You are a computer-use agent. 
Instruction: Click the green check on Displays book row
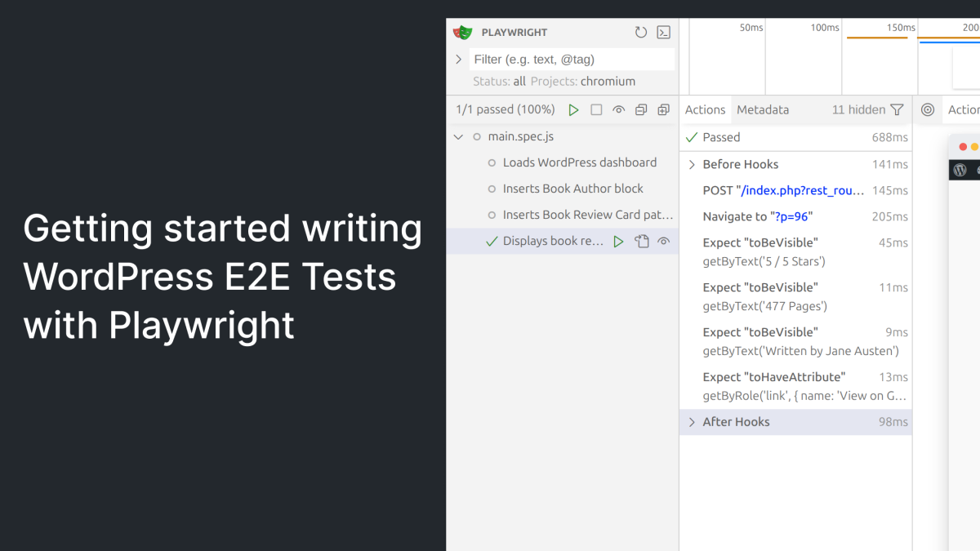[492, 241]
